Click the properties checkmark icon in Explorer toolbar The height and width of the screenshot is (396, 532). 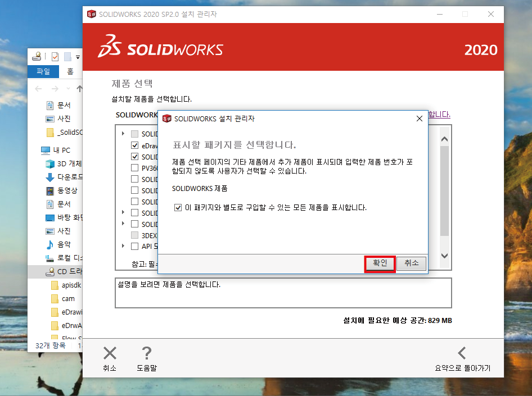tap(55, 57)
